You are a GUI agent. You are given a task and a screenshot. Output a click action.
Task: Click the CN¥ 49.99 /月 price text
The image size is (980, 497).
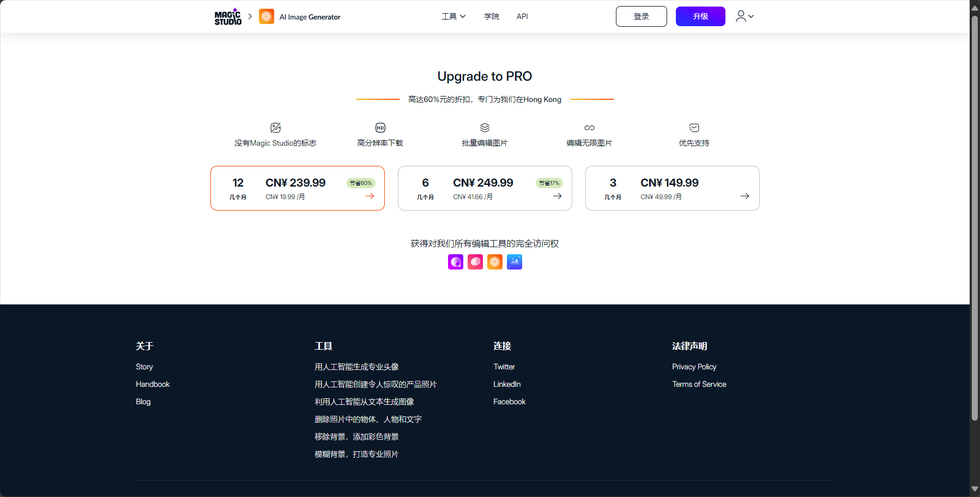[661, 197]
